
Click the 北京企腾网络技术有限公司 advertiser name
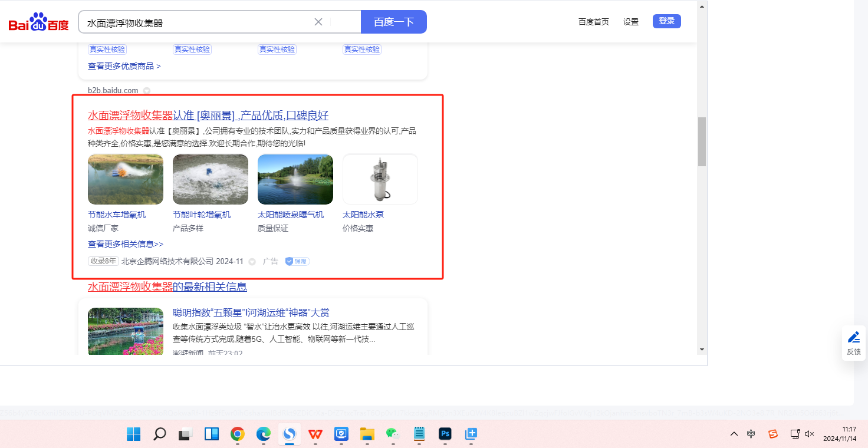[167, 261]
